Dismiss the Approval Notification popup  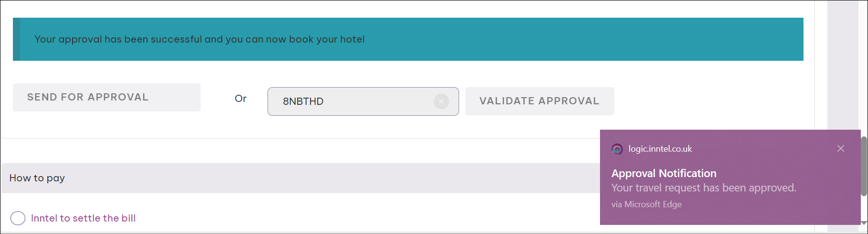[841, 148]
